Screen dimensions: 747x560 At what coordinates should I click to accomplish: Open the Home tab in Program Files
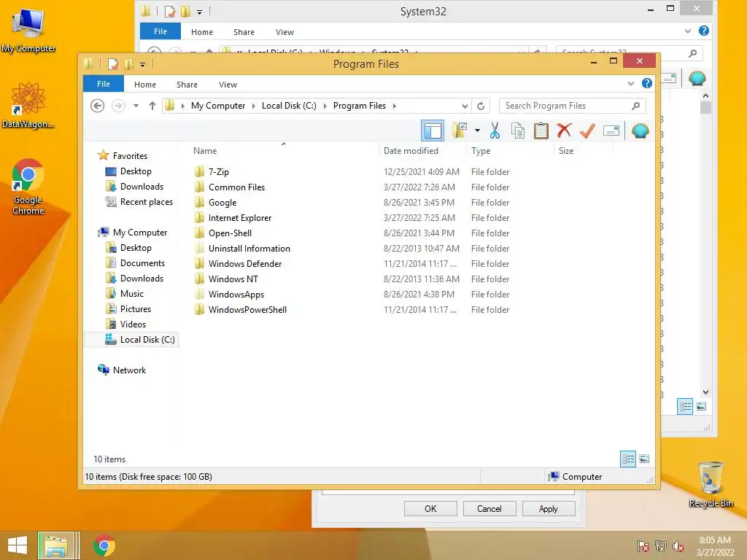coord(145,85)
